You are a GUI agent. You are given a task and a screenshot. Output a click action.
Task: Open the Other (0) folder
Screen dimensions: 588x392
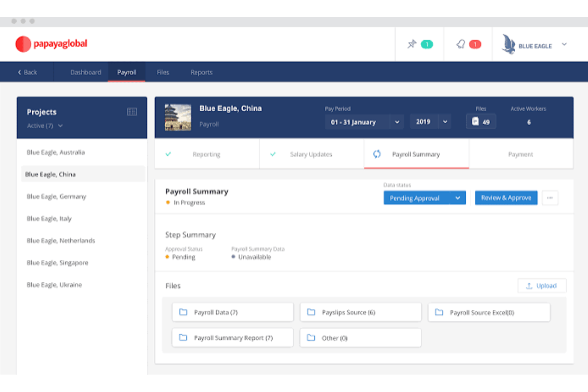[361, 338]
